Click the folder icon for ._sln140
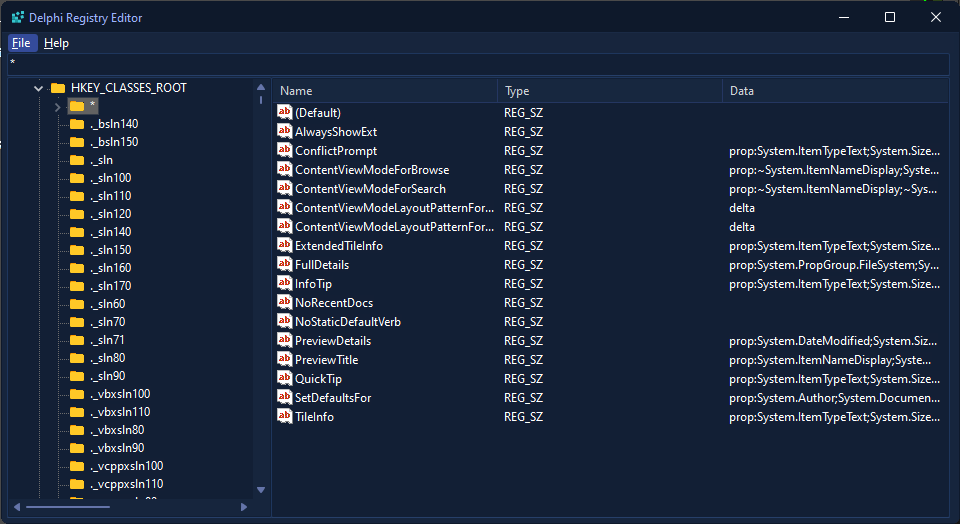960x524 pixels. pyautogui.click(x=77, y=232)
